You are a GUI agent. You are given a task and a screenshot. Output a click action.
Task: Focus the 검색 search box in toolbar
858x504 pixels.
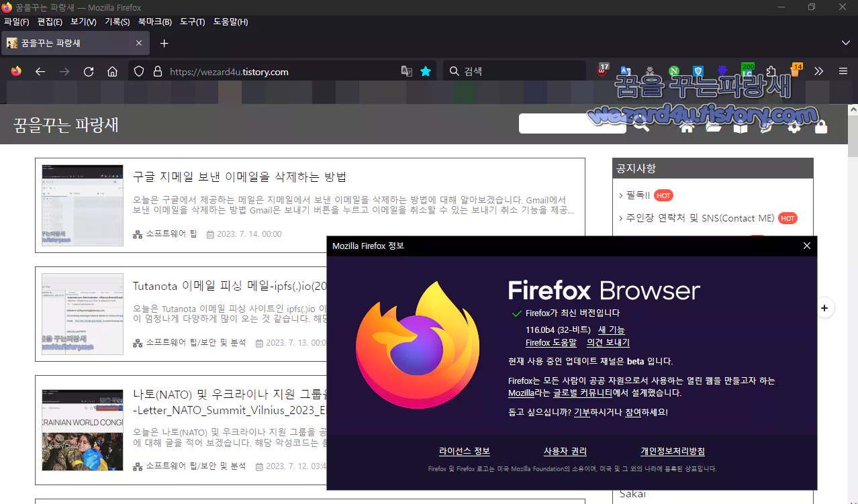514,71
